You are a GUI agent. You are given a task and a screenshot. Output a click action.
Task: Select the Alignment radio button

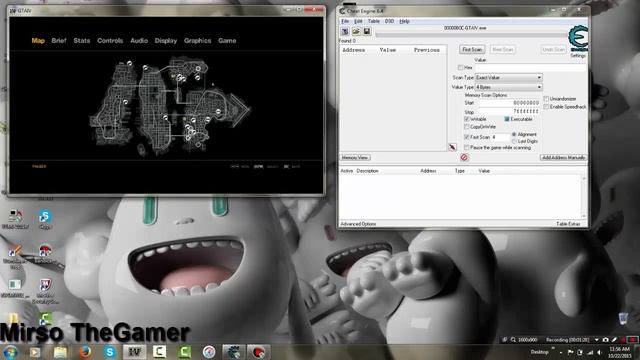pos(514,134)
